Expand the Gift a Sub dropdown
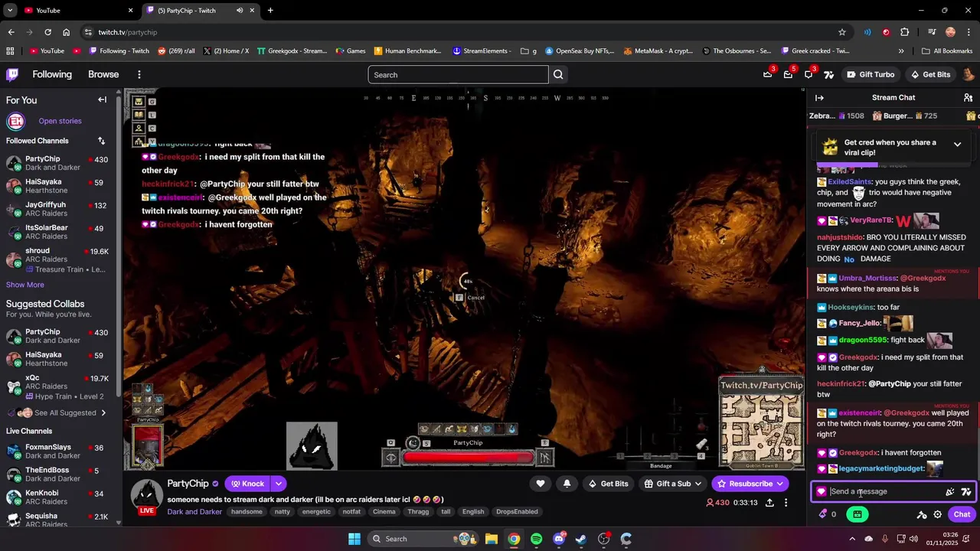This screenshot has width=980, height=551. click(x=698, y=484)
